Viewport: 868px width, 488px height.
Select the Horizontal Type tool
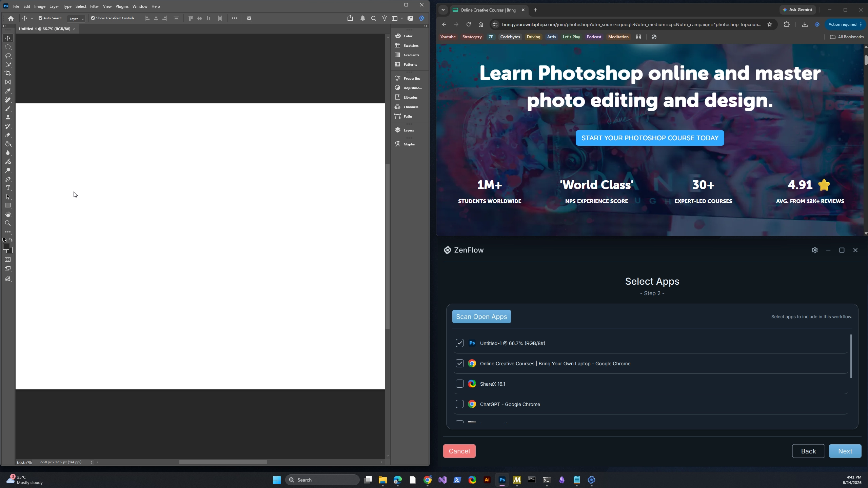[x=8, y=188]
